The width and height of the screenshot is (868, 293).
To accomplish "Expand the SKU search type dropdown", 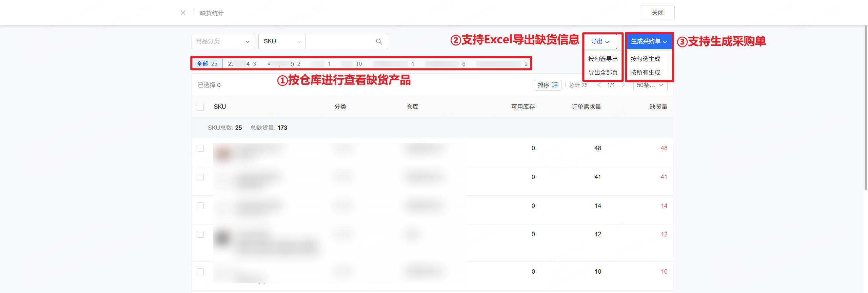I will 282,41.
